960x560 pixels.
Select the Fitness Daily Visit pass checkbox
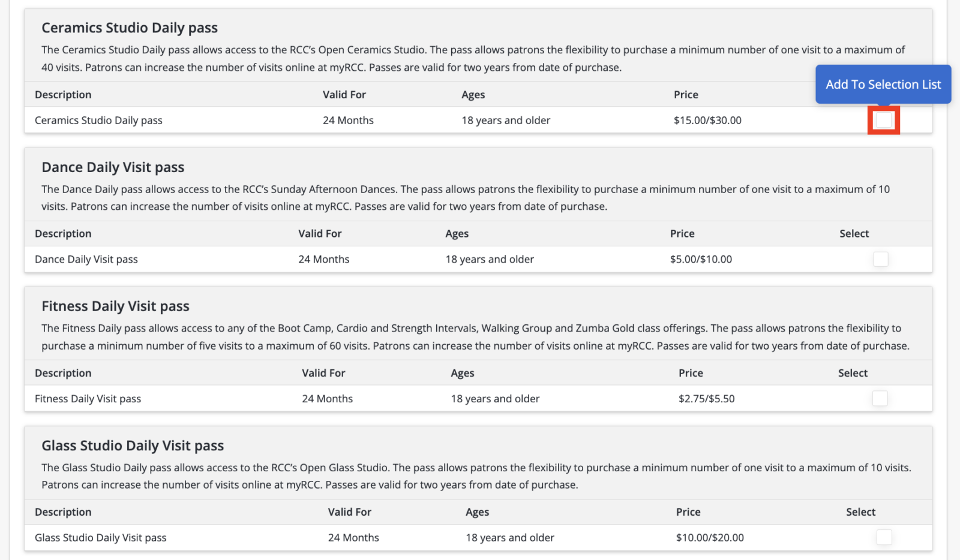pos(880,398)
